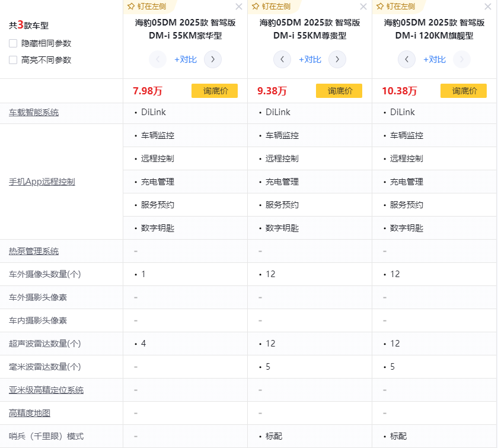Click the 毫米波雷达数量(个) row label
The height and width of the screenshot is (448, 498).
(x=45, y=367)
